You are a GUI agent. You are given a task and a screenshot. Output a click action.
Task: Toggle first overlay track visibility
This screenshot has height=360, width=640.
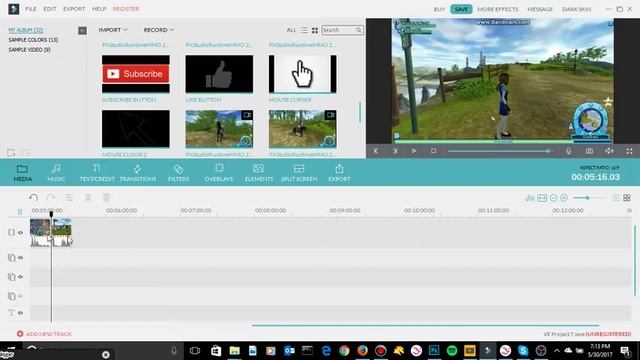pos(20,258)
